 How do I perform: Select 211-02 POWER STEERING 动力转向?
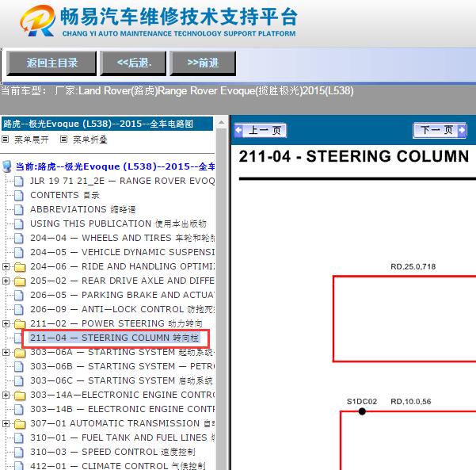click(116, 323)
